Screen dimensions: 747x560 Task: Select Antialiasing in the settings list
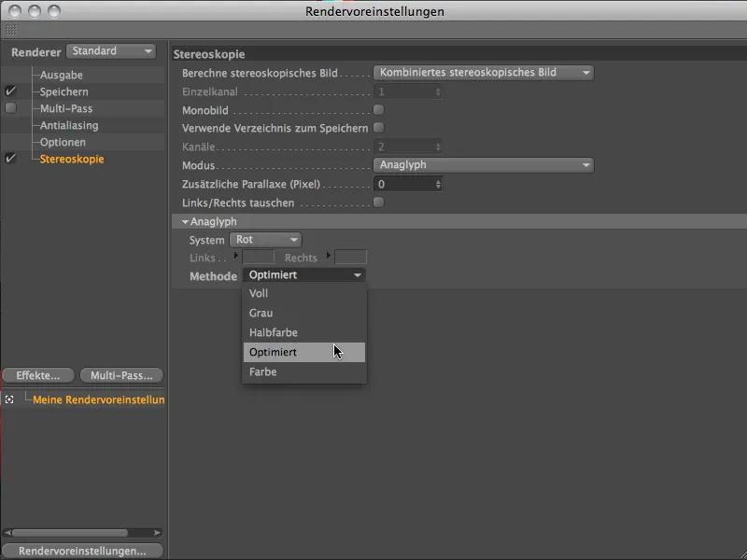coord(68,125)
